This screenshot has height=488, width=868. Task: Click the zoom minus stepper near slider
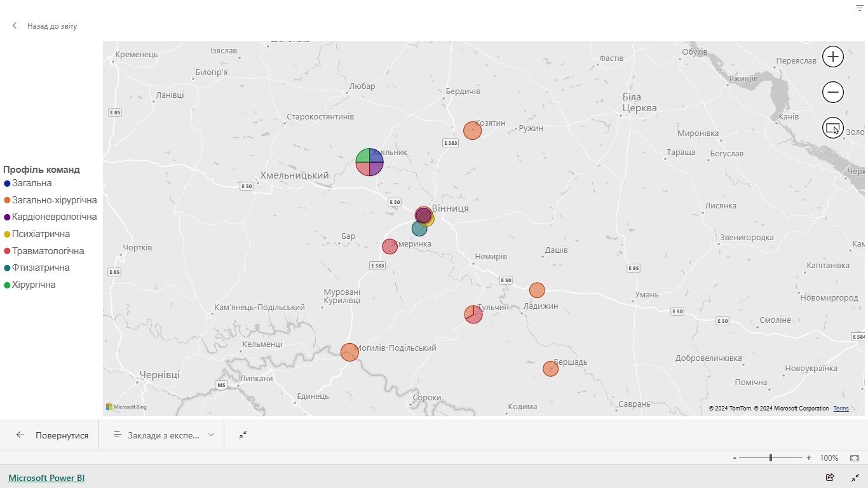tap(735, 458)
